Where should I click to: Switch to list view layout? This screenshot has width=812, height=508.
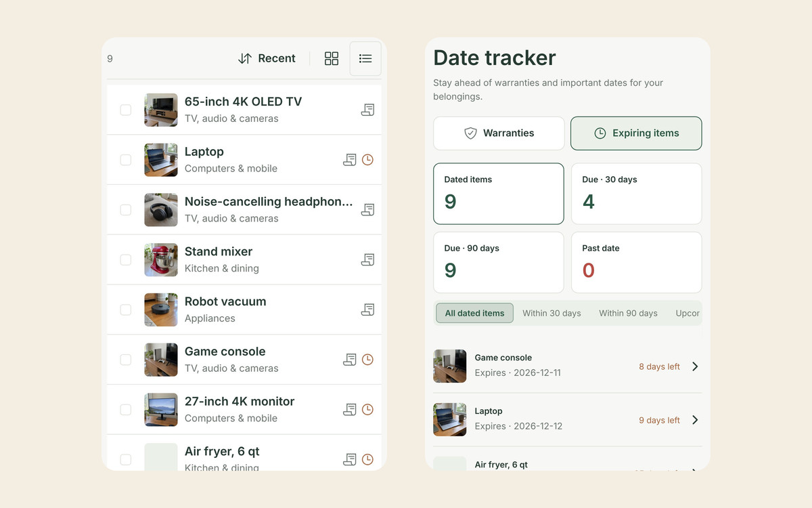[365, 58]
